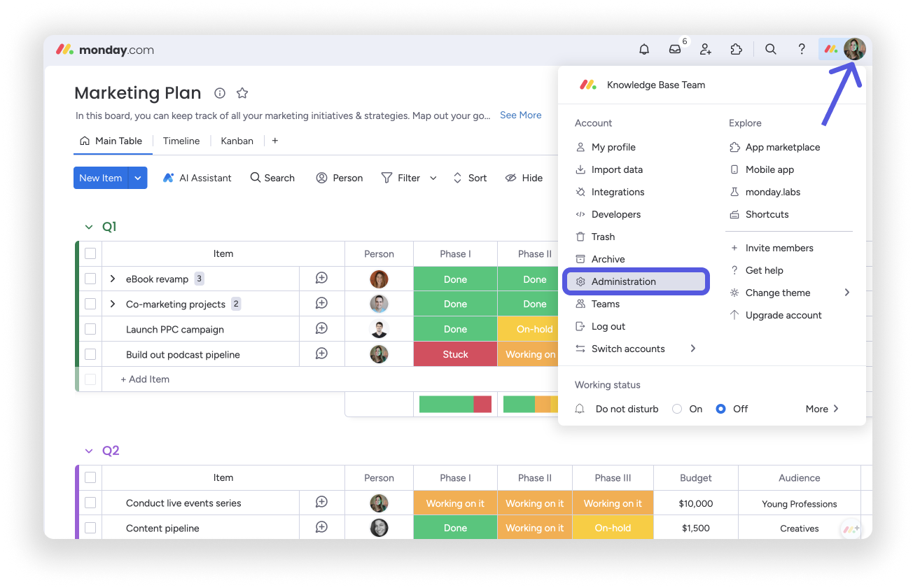Open the notifications bell in top bar
Image resolution: width=913 pixels, height=588 pixels.
[644, 50]
